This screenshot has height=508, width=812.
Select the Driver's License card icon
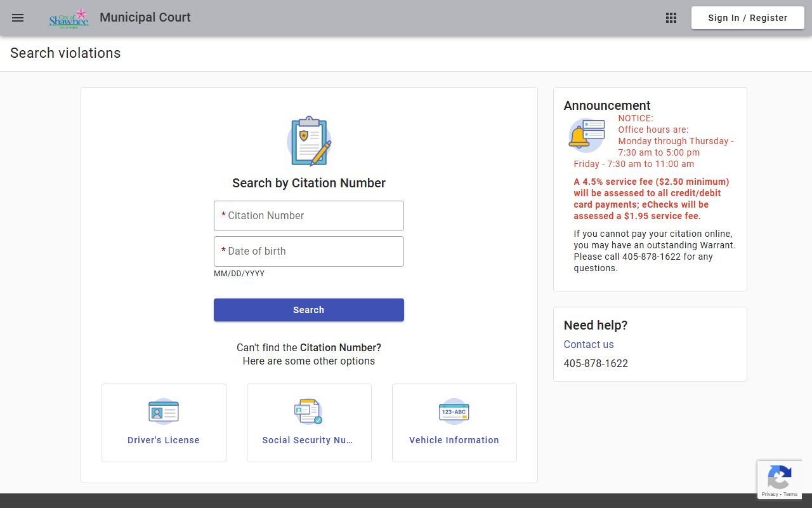pyautogui.click(x=164, y=411)
